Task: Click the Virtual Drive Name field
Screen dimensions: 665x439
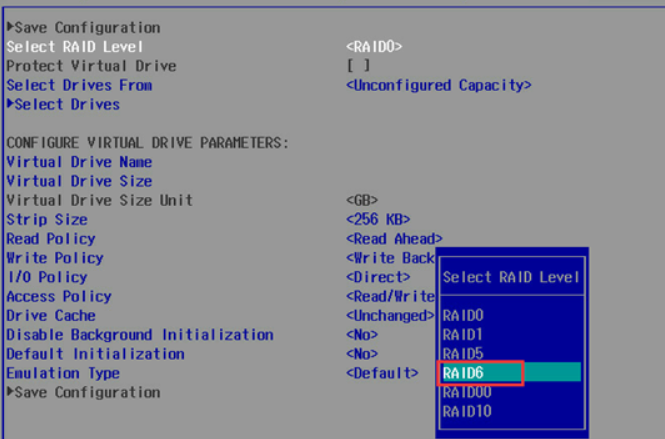Action: [79, 162]
